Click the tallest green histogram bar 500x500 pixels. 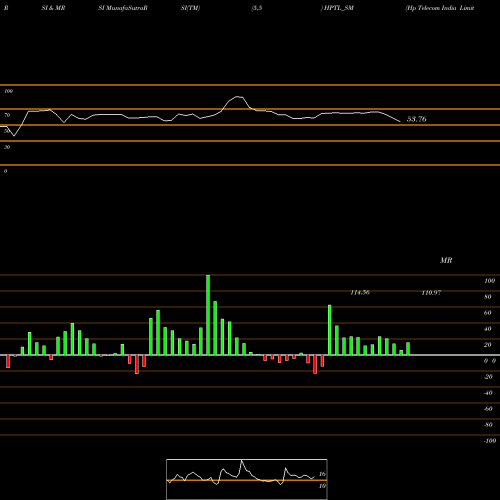(208, 315)
